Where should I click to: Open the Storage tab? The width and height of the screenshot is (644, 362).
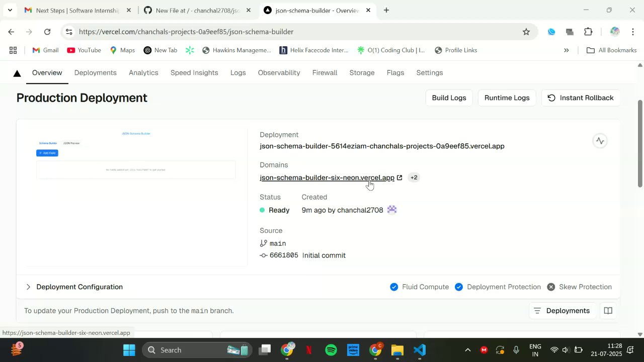point(362,73)
